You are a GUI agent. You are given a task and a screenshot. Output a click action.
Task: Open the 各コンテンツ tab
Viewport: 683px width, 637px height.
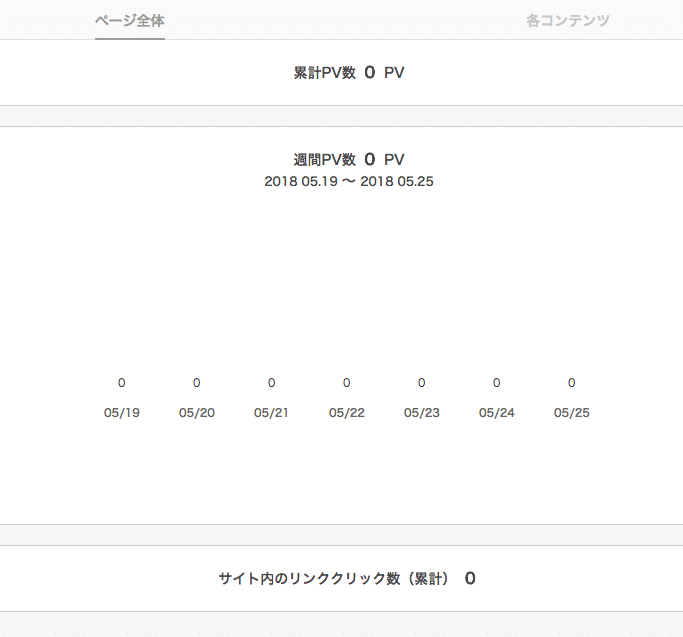click(568, 20)
